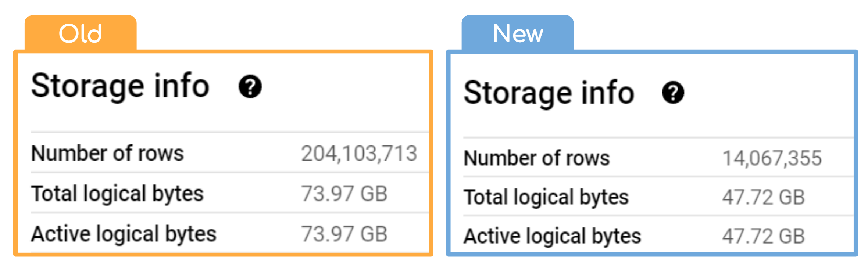Click the New panel's Active logical bytes 47.72 GB value
This screenshot has height=266, width=868.
[x=763, y=236]
